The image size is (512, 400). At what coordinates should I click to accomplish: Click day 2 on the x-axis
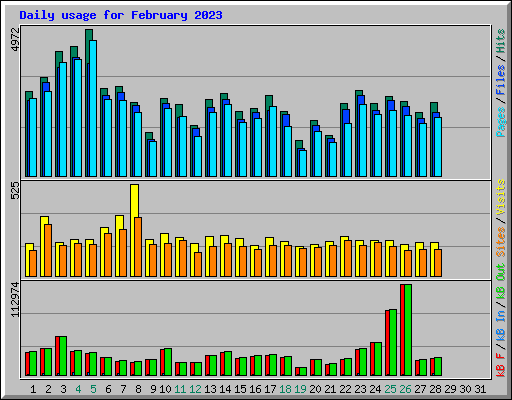[x=48, y=389]
